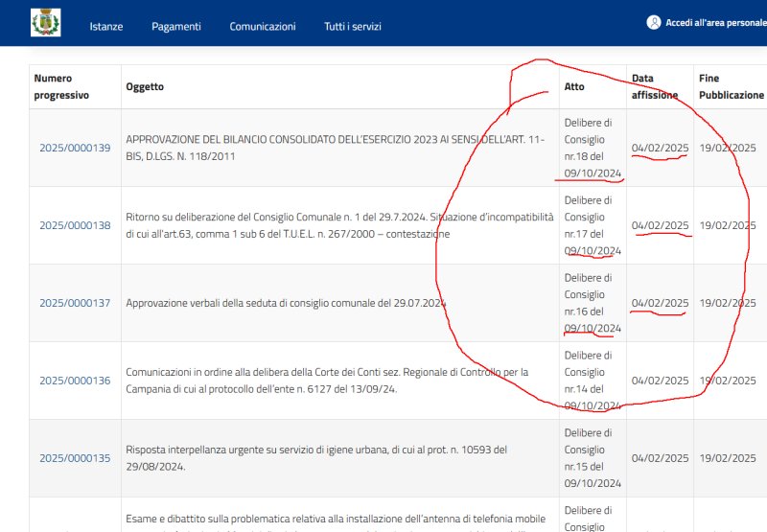Open the Comunicazioni menu
Screen dimensions: 767x532
coord(263,27)
